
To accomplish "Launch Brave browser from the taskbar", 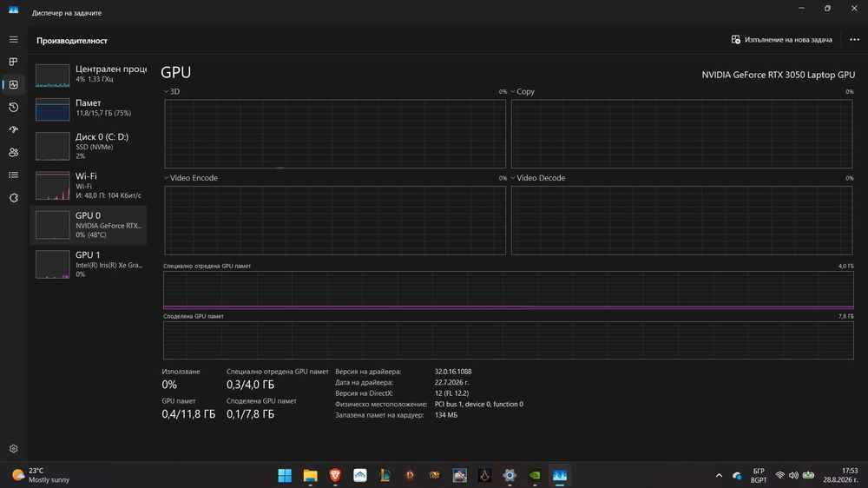I will (x=335, y=475).
